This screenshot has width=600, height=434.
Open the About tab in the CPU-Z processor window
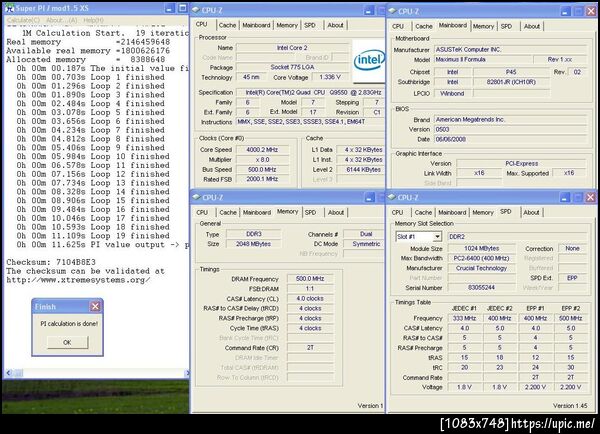click(x=335, y=25)
